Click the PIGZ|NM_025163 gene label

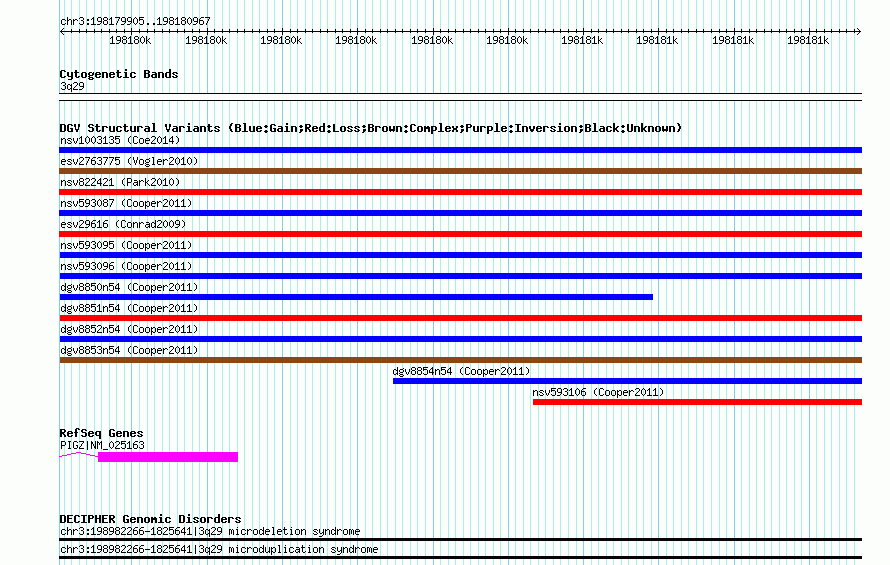click(x=102, y=445)
